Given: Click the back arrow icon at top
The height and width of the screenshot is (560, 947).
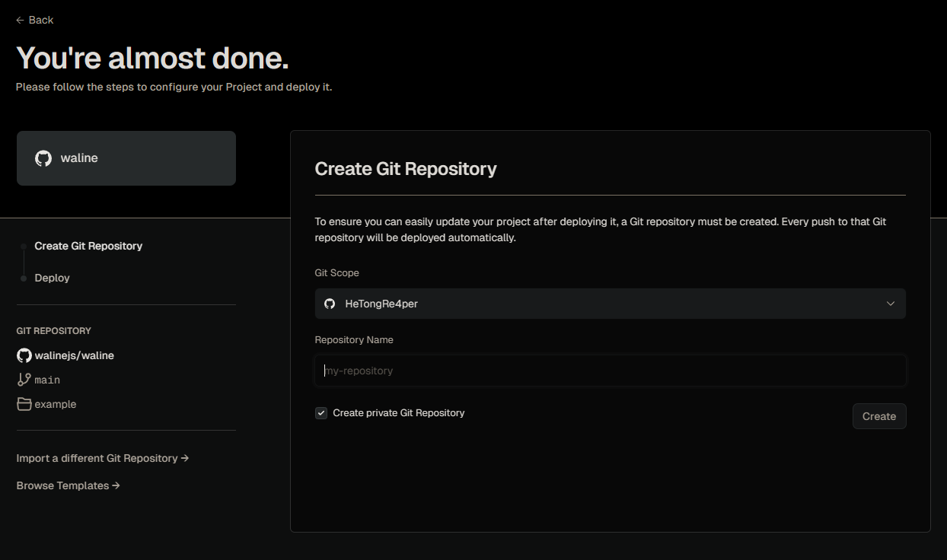Looking at the screenshot, I should 20,20.
